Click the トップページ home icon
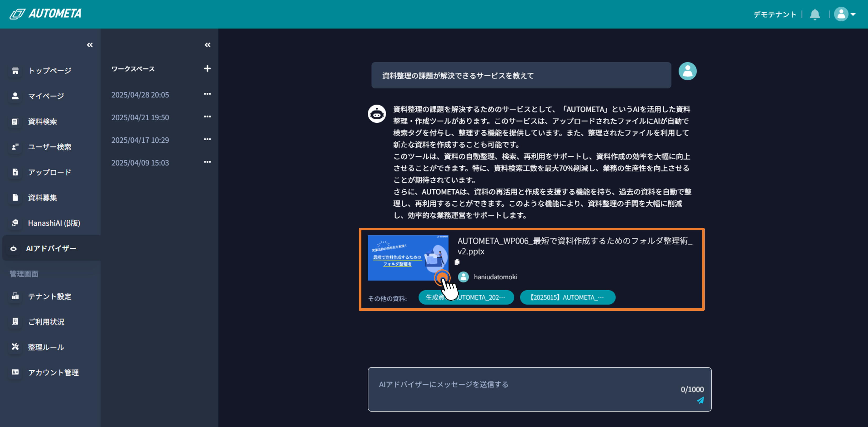The height and width of the screenshot is (427, 868). click(15, 71)
